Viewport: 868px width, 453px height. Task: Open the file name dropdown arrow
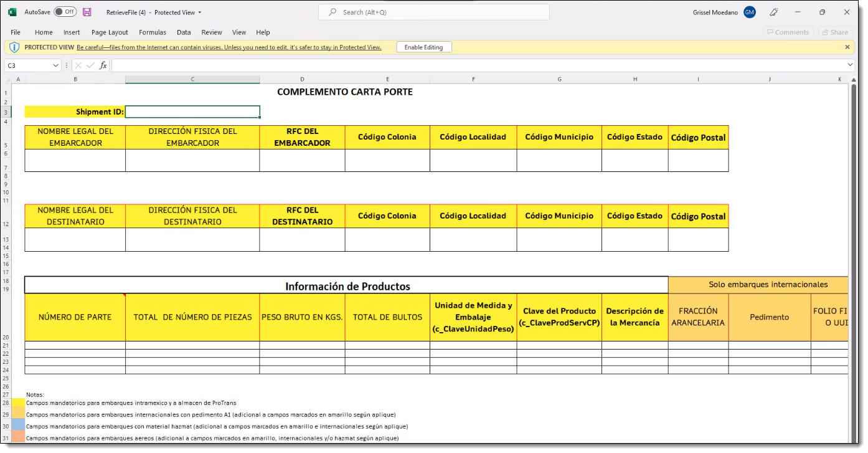click(x=200, y=12)
